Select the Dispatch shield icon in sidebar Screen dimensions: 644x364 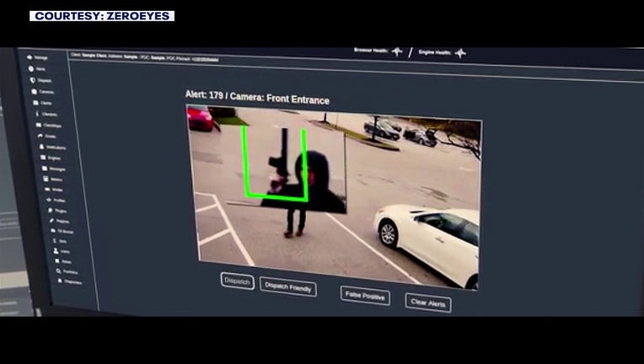33,80
